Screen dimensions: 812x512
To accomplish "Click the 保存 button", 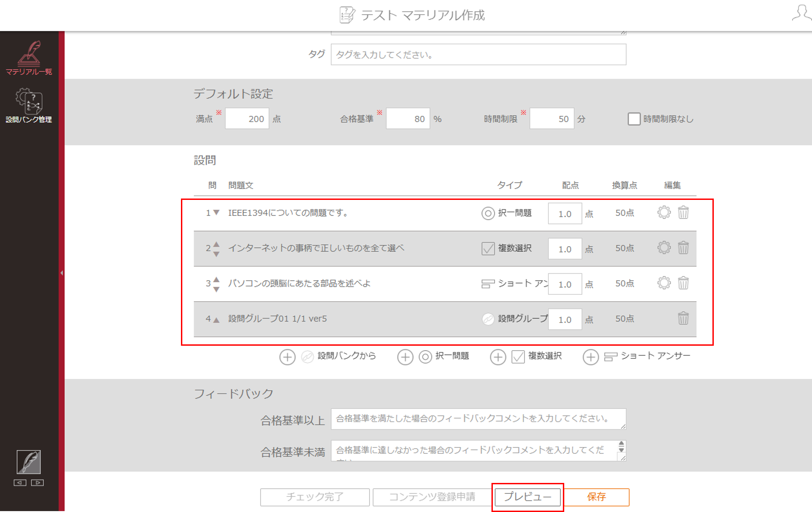I will (x=596, y=497).
